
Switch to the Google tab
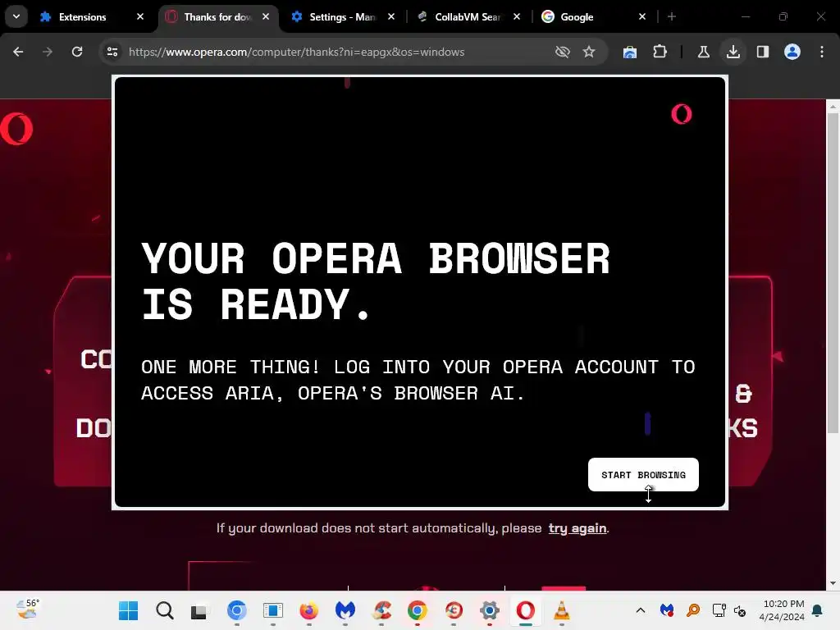tap(577, 17)
